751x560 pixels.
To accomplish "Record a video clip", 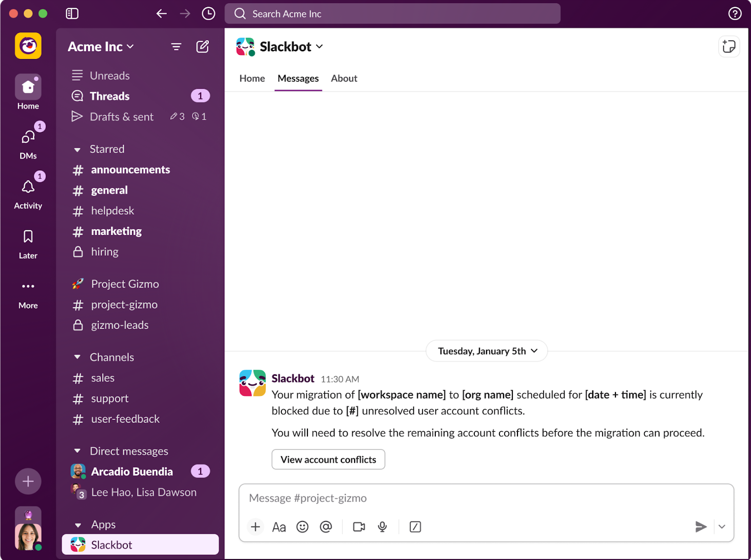I will point(359,527).
